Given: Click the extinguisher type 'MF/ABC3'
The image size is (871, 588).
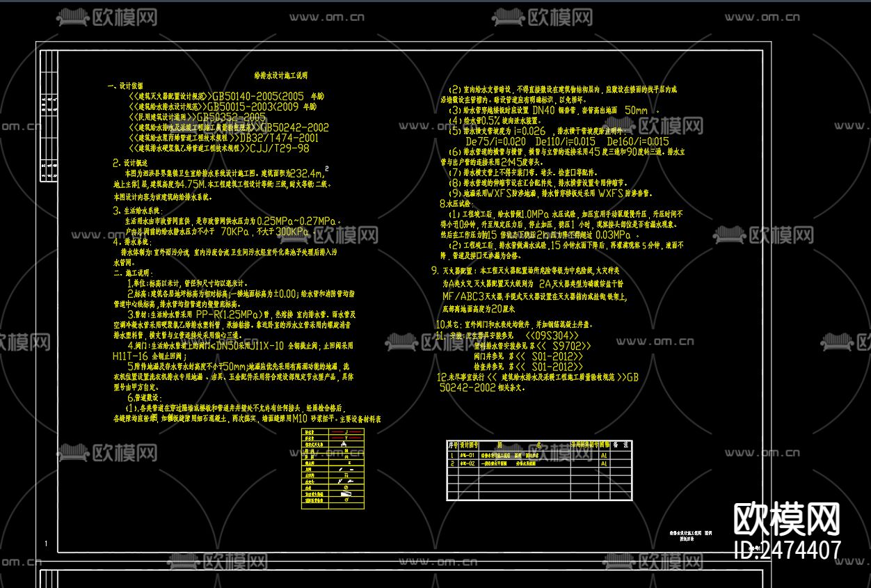Looking at the screenshot, I should (463, 296).
